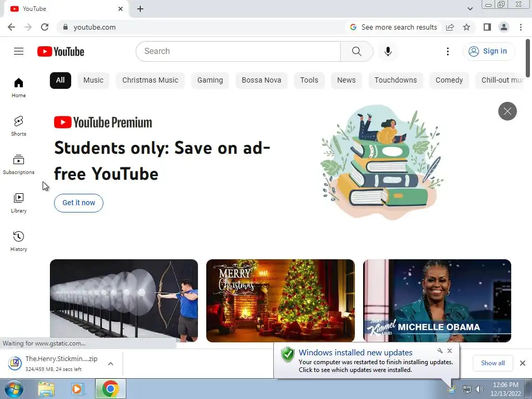Image resolution: width=532 pixels, height=399 pixels.
Task: Click the taskbar clock showing 12:06 PM
Action: [x=506, y=389]
